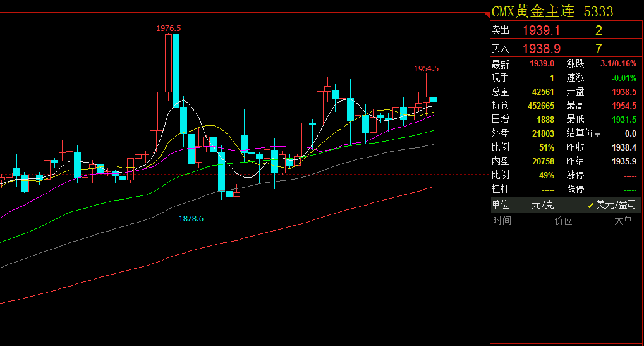Click the 价位 column header
The height and width of the screenshot is (346, 644).
click(x=563, y=221)
